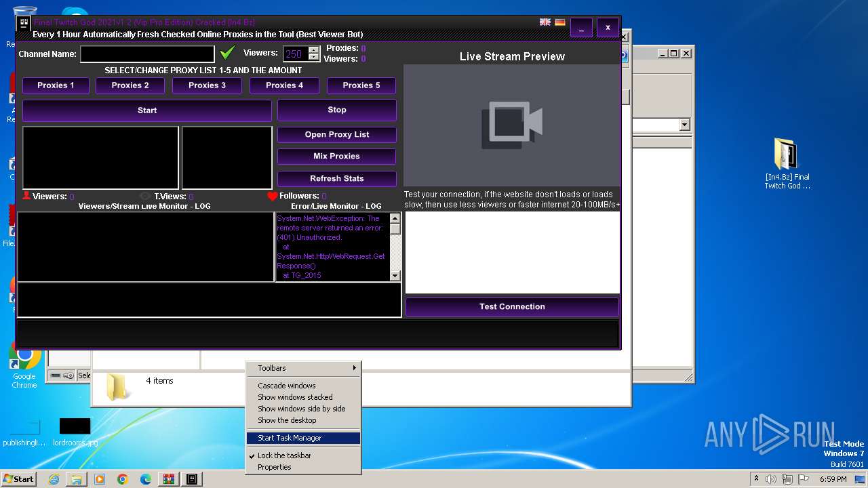868x488 pixels.
Task: Open the dropdown in the background window
Action: tap(684, 125)
